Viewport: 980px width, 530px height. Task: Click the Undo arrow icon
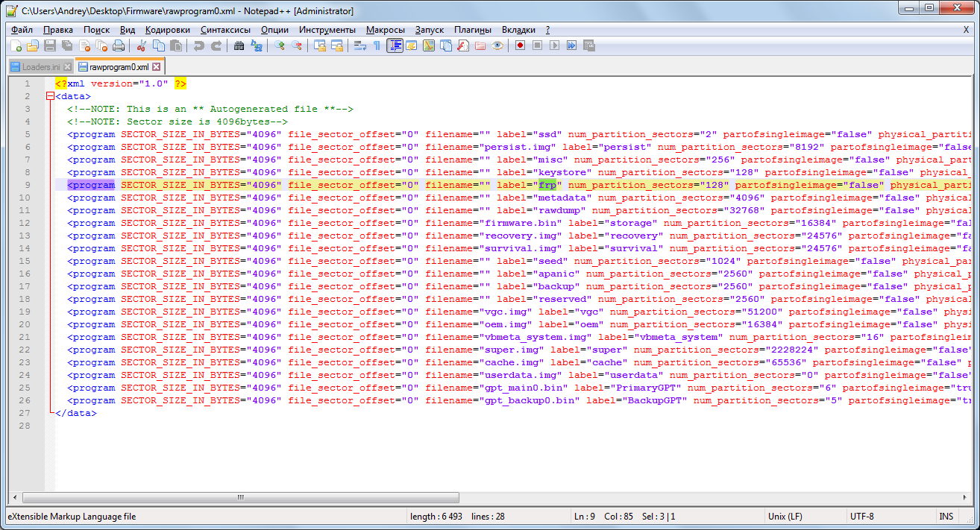pos(198,46)
